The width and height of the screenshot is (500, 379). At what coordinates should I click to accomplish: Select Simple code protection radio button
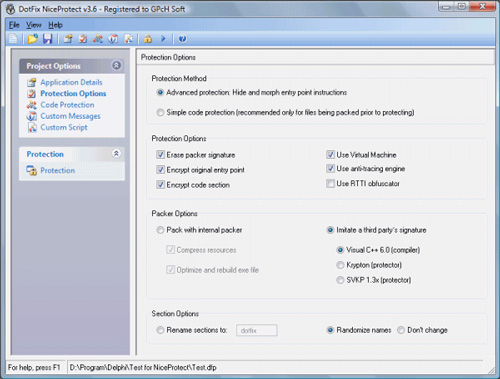point(160,112)
